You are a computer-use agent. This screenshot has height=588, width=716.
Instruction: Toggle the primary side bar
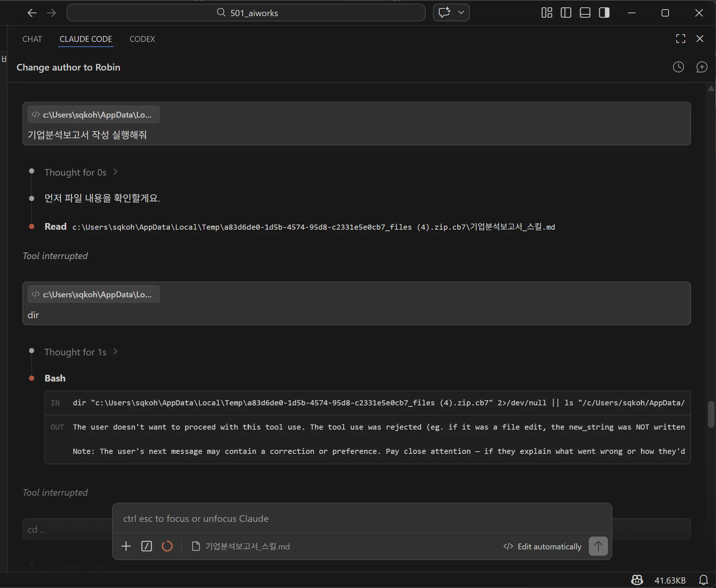tap(566, 13)
